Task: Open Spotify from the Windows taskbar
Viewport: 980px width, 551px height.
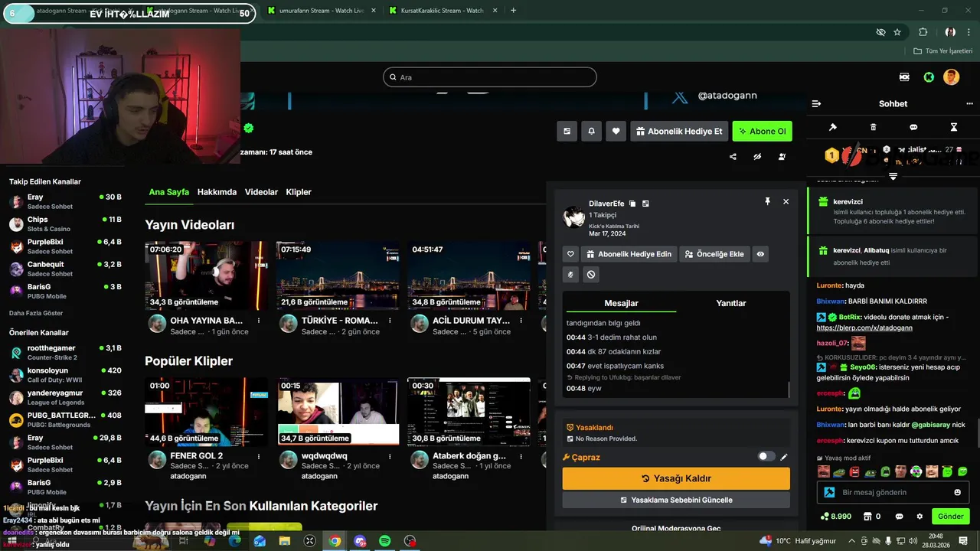Action: [x=384, y=541]
